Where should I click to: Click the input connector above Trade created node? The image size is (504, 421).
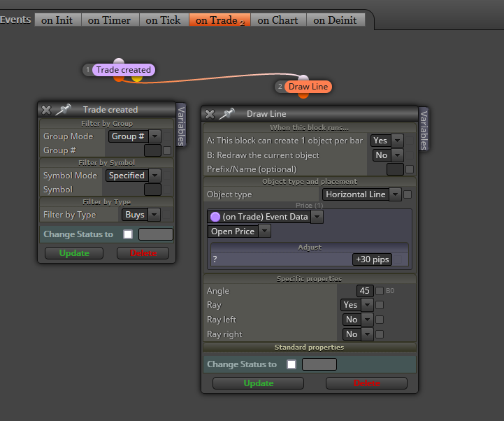(119, 61)
